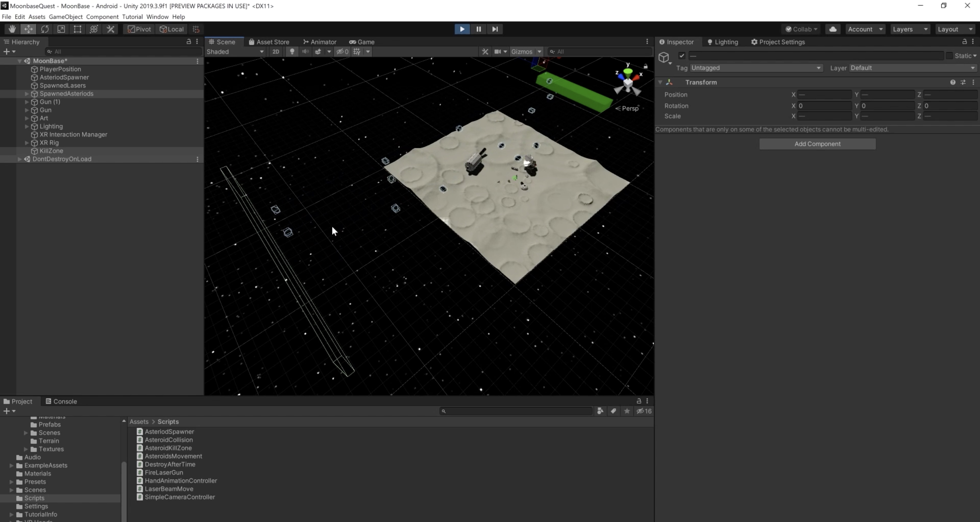Save search favorite star icon

coord(627,411)
